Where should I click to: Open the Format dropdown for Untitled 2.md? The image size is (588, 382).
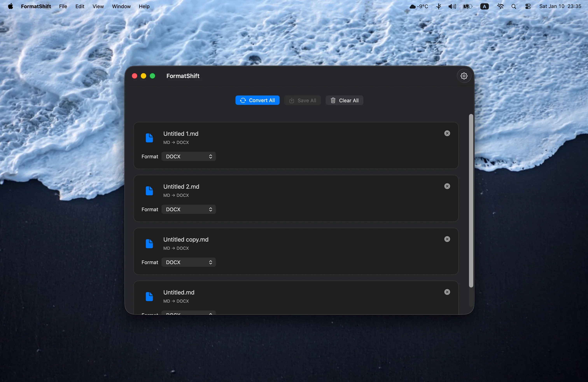[188, 209]
